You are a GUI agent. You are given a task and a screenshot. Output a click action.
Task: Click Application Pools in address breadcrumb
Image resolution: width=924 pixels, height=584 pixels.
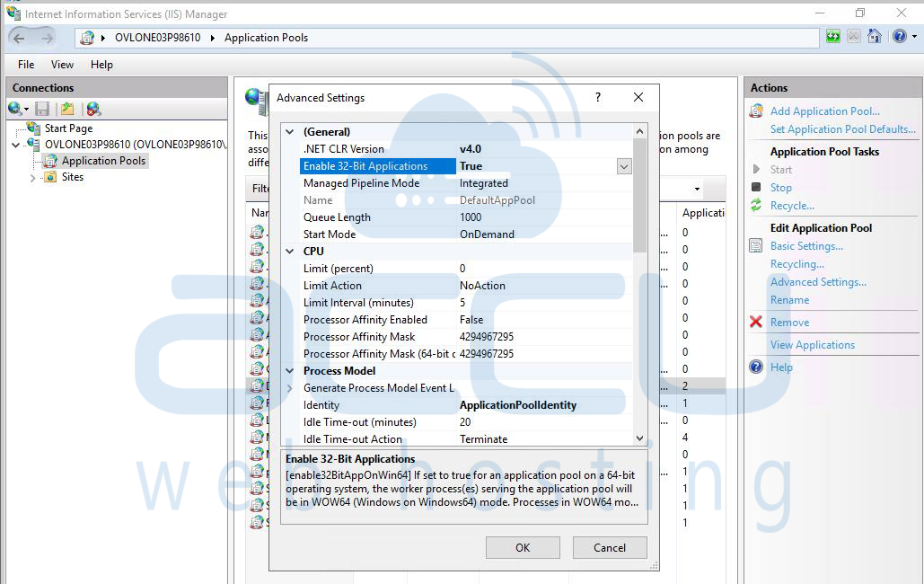tap(266, 38)
